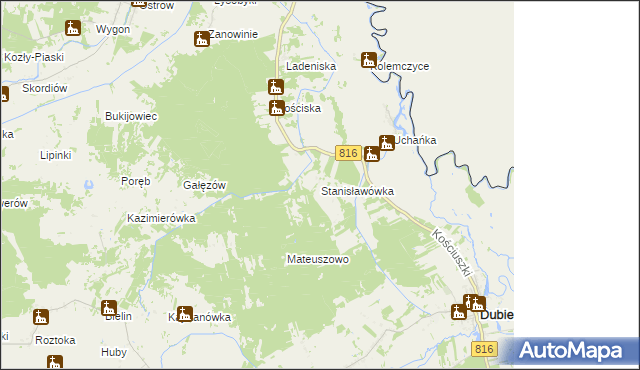Click the church icon above Roztoka
The height and width of the screenshot is (370, 640).
click(41, 317)
